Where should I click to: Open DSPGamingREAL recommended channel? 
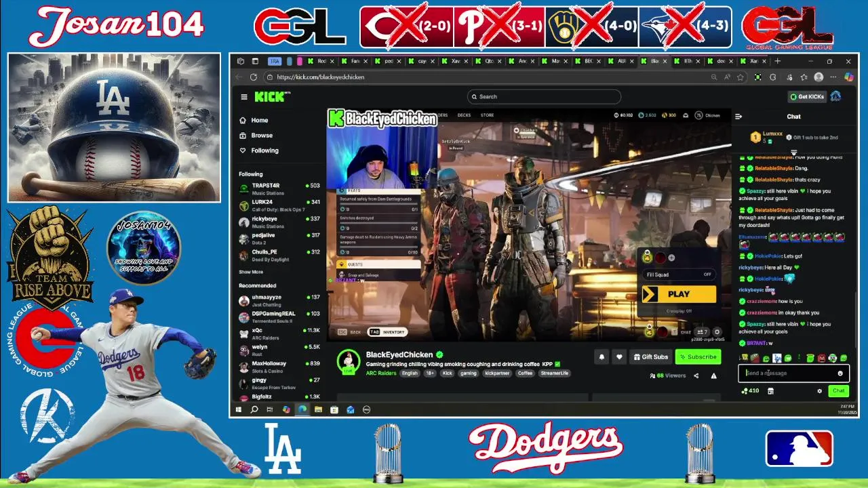(279, 317)
